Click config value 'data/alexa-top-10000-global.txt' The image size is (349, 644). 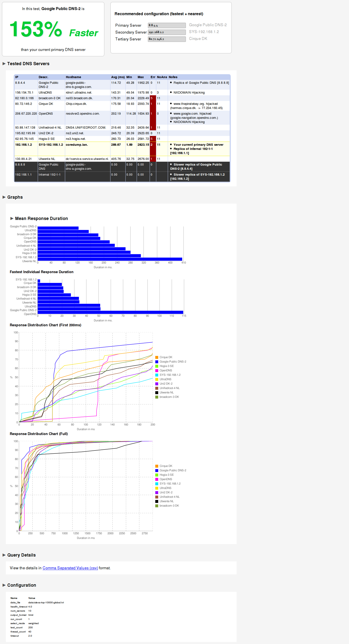point(46,603)
